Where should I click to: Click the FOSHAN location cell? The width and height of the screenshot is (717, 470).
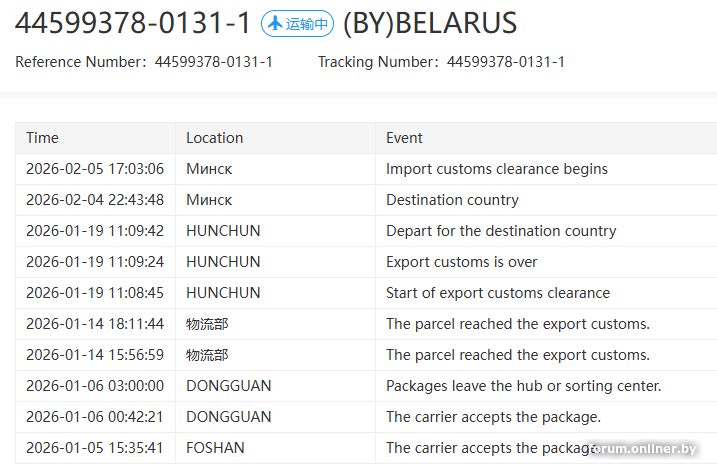(215, 448)
